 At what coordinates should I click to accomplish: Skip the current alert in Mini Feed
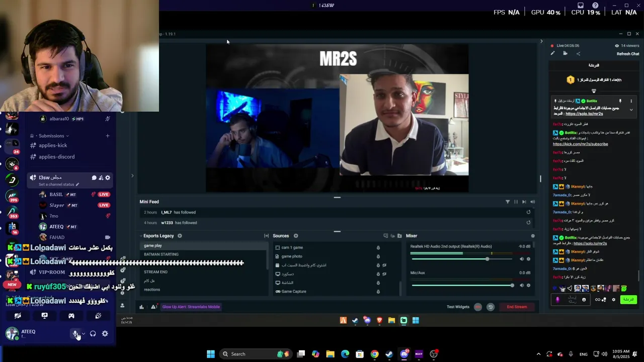524,202
